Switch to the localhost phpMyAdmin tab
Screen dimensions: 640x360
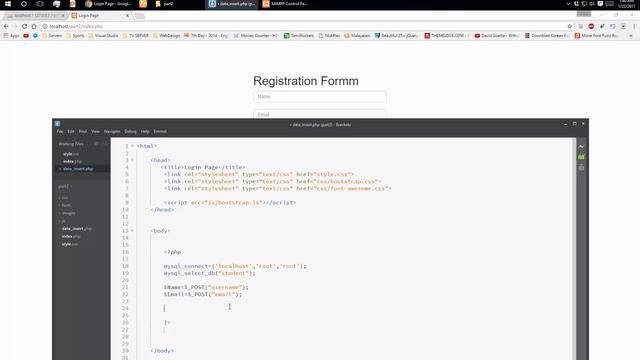36,16
